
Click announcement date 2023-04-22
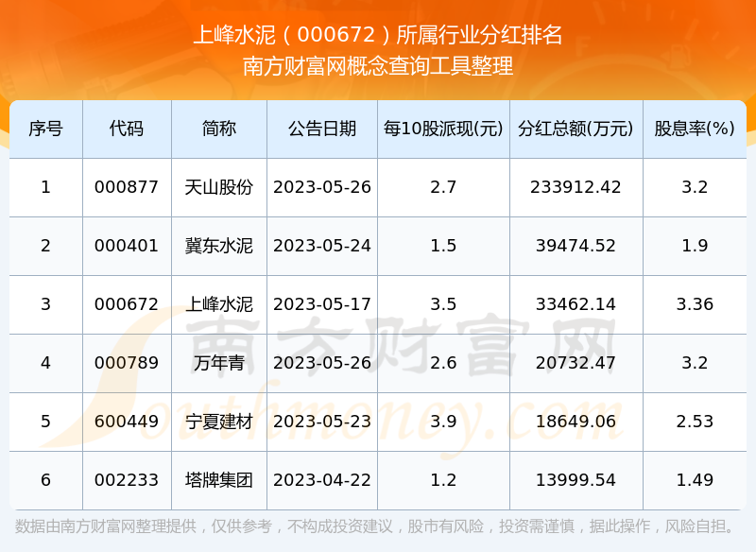click(322, 480)
